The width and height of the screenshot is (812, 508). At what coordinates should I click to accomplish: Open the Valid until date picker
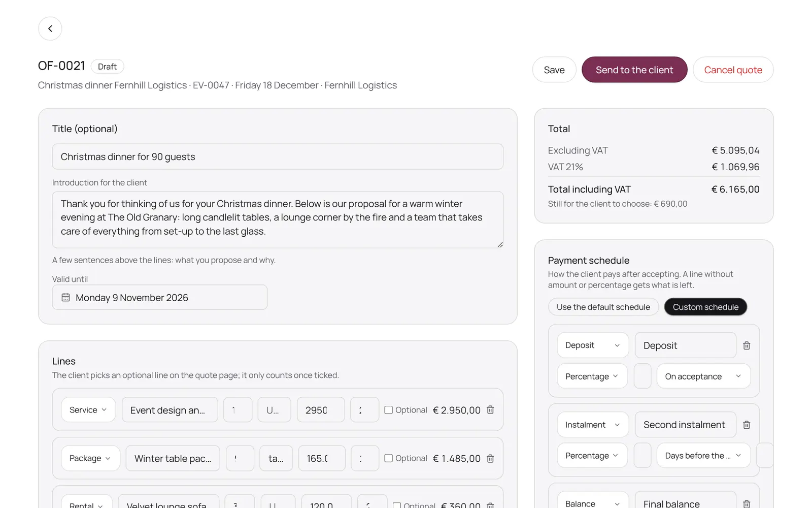click(x=160, y=297)
